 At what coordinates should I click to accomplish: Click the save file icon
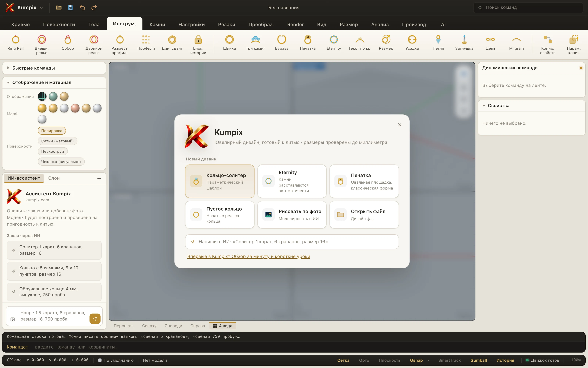[70, 8]
